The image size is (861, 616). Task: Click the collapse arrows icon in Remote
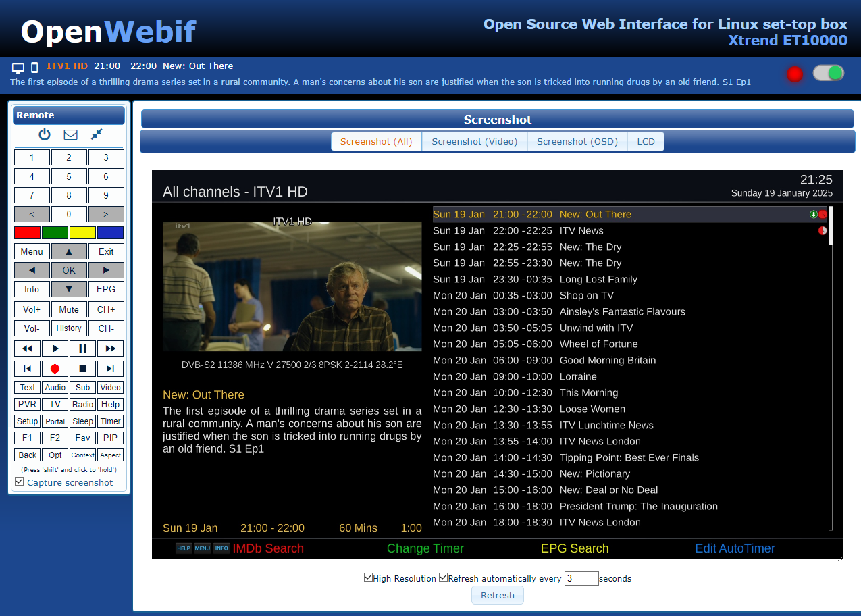[x=97, y=134]
